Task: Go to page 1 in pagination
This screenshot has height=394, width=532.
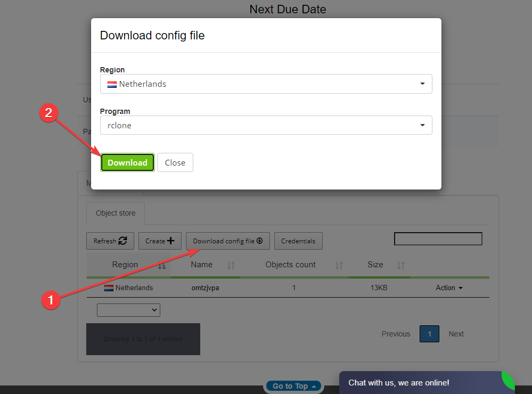Action: (429, 334)
